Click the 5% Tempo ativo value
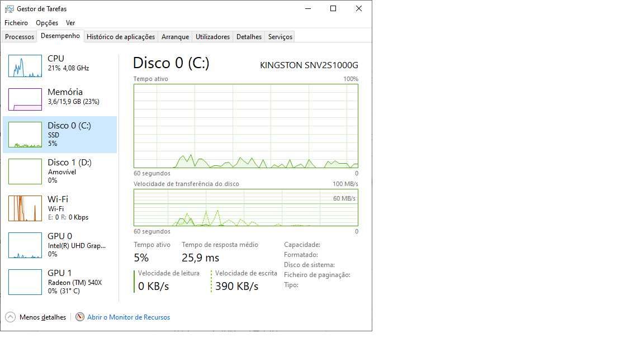Image resolution: width=644 pixels, height=362 pixels. (141, 258)
